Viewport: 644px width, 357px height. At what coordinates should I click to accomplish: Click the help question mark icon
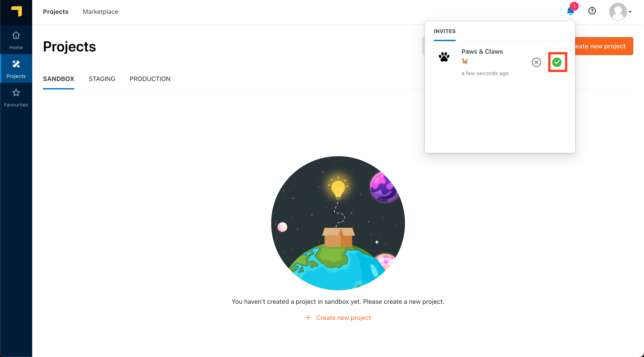click(592, 11)
